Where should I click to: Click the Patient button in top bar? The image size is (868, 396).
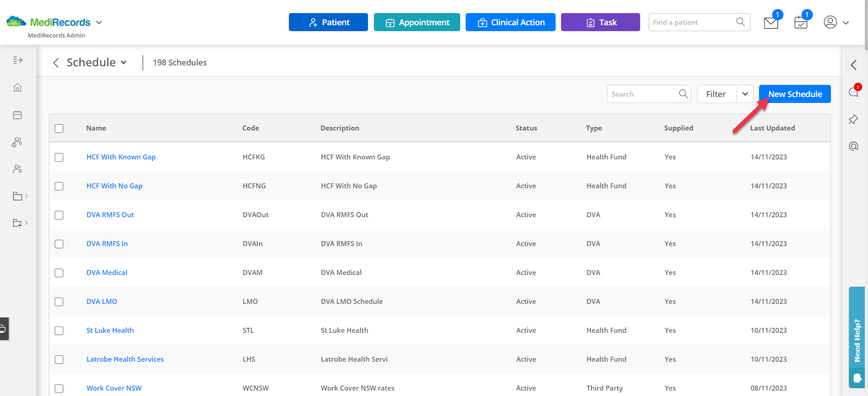pyautogui.click(x=328, y=22)
